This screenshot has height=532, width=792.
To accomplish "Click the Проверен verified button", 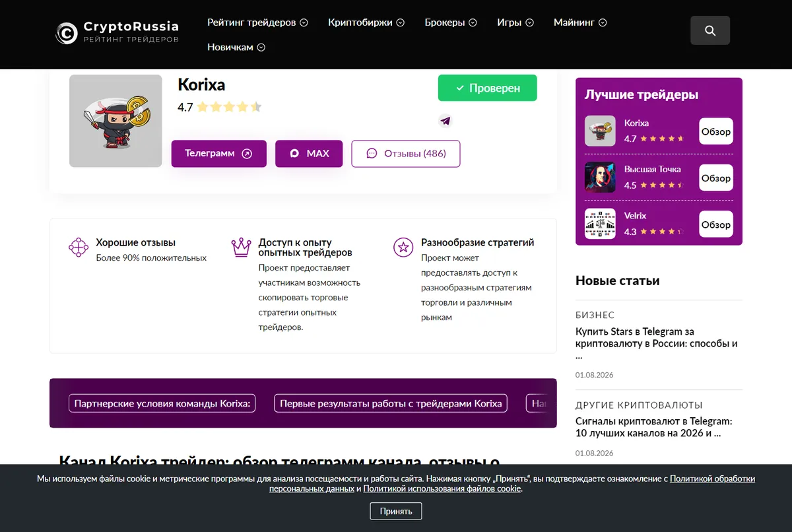I will pos(488,88).
